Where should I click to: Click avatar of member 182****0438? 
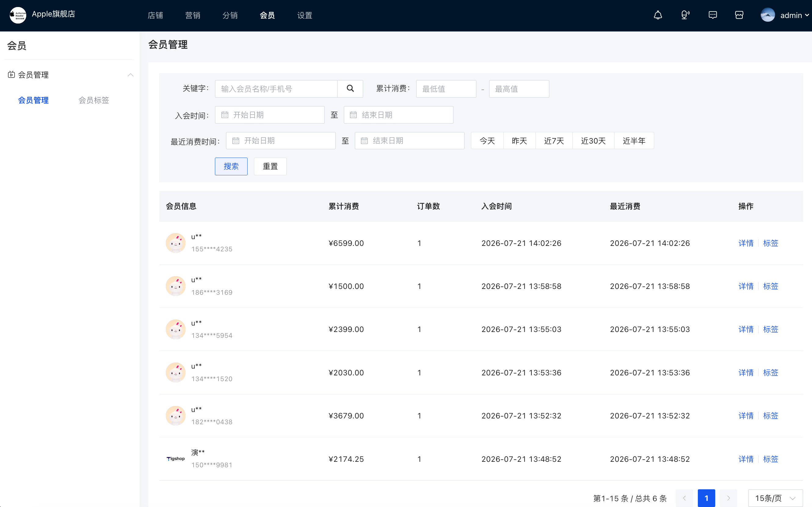[176, 416]
